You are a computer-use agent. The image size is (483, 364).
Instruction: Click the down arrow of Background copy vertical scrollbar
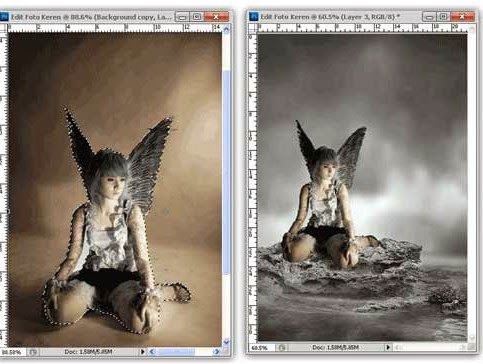tap(226, 342)
